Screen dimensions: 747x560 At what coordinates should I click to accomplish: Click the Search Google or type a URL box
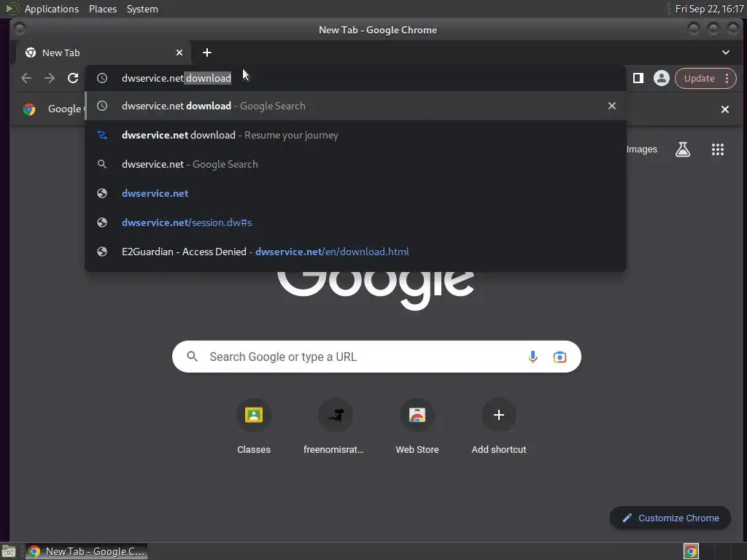point(376,356)
